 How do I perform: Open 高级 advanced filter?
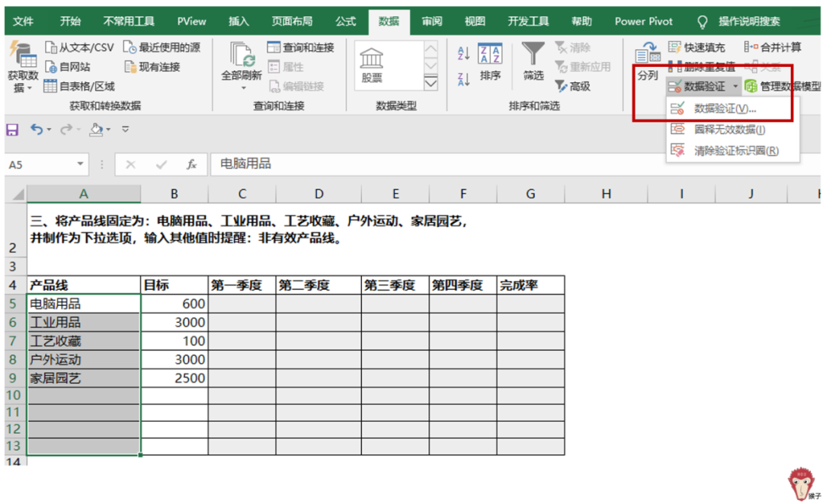(x=572, y=86)
